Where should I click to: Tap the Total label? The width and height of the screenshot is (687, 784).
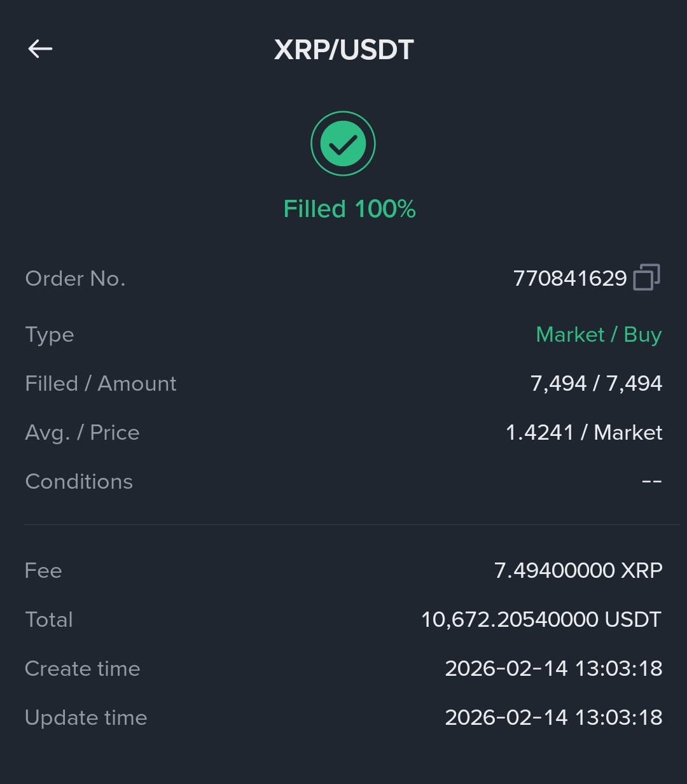pos(49,619)
